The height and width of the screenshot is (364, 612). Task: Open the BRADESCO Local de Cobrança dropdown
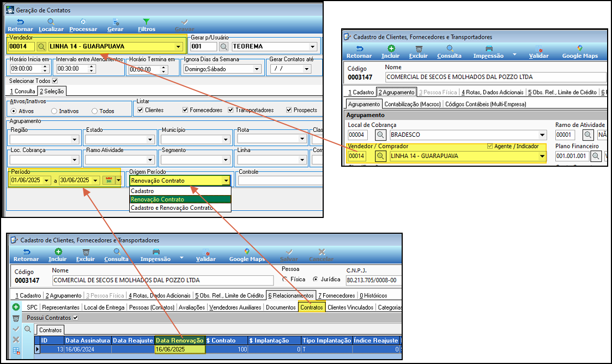542,135
